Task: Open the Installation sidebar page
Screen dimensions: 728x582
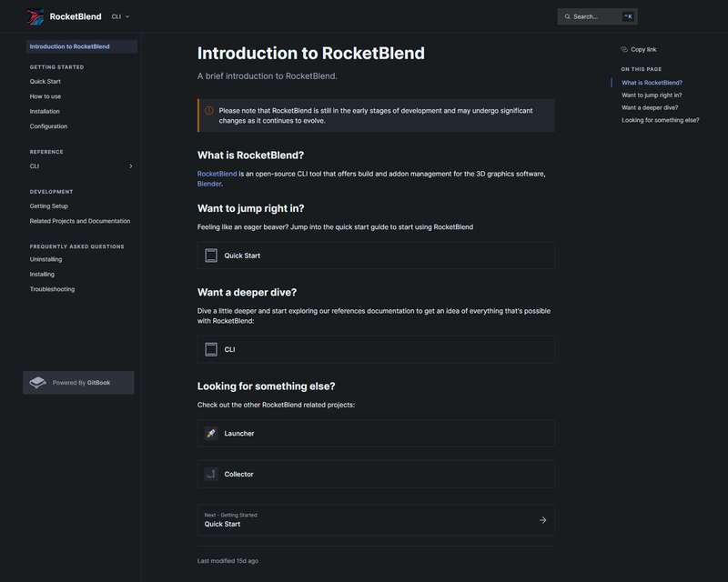Action: click(x=45, y=111)
